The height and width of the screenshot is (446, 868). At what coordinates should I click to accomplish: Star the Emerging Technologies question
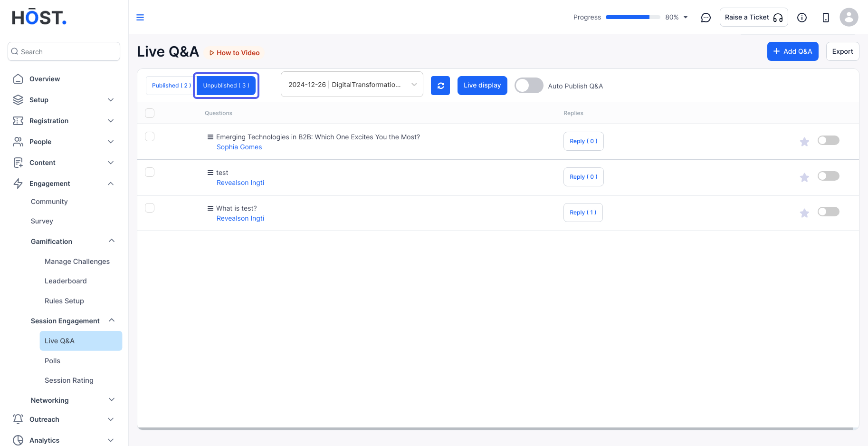click(x=804, y=142)
